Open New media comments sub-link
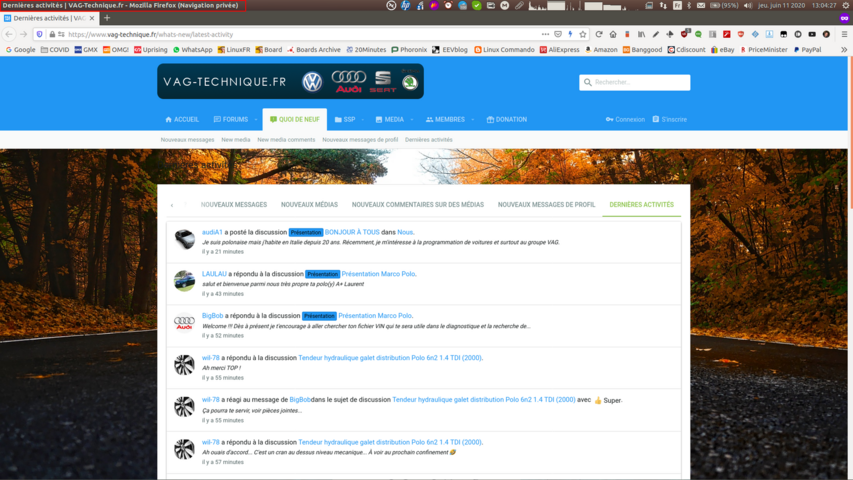 (x=286, y=140)
